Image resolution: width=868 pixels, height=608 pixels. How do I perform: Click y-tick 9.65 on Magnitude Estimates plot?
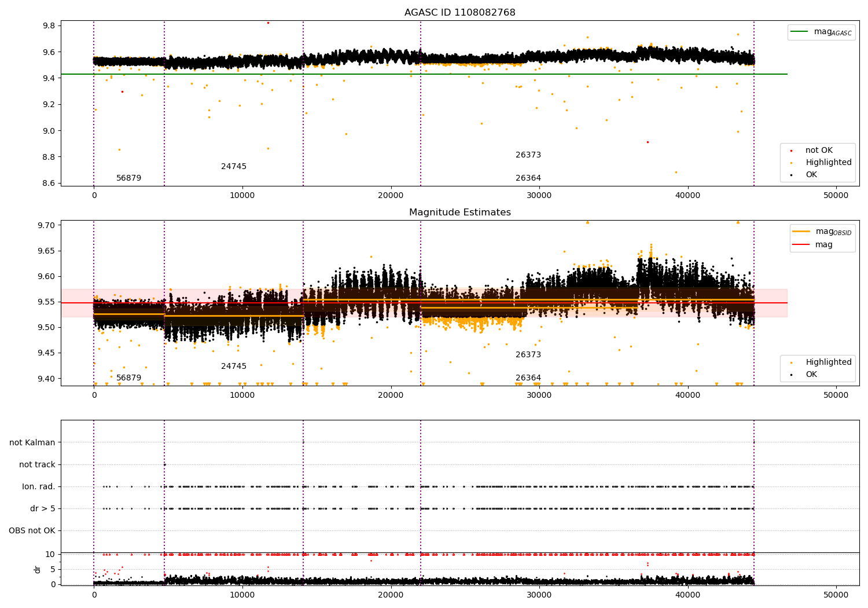point(46,251)
